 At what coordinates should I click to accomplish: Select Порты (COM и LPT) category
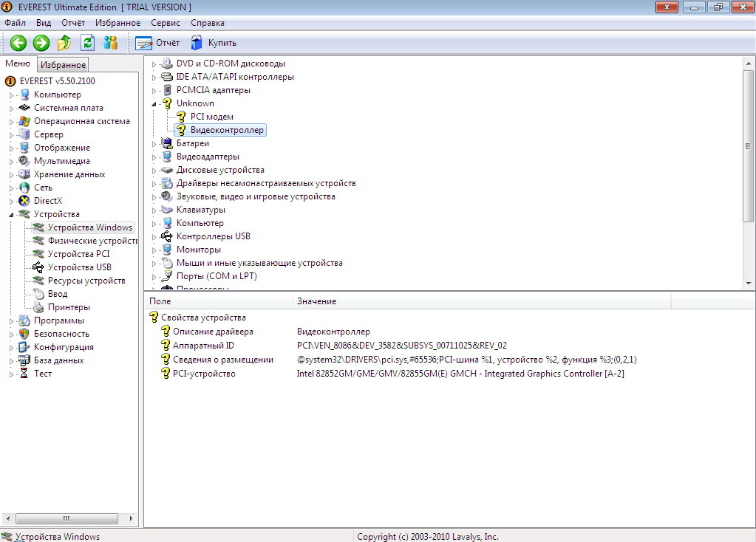click(x=217, y=276)
